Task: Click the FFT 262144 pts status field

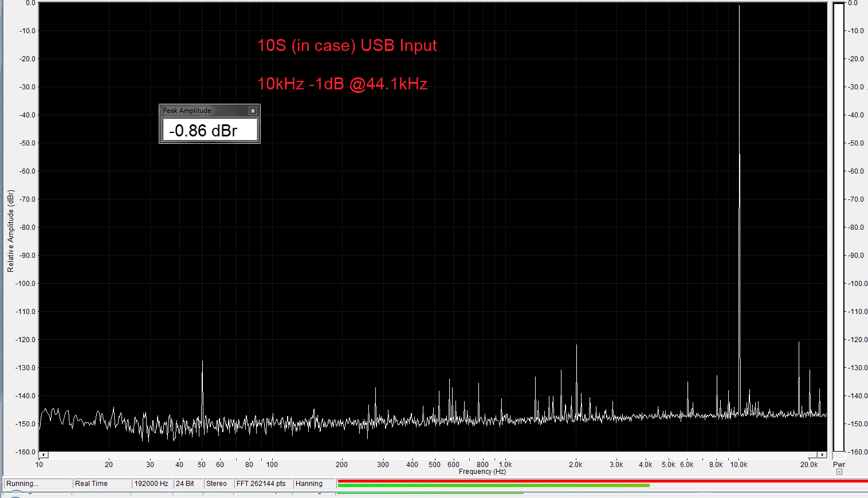Action: click(x=263, y=484)
